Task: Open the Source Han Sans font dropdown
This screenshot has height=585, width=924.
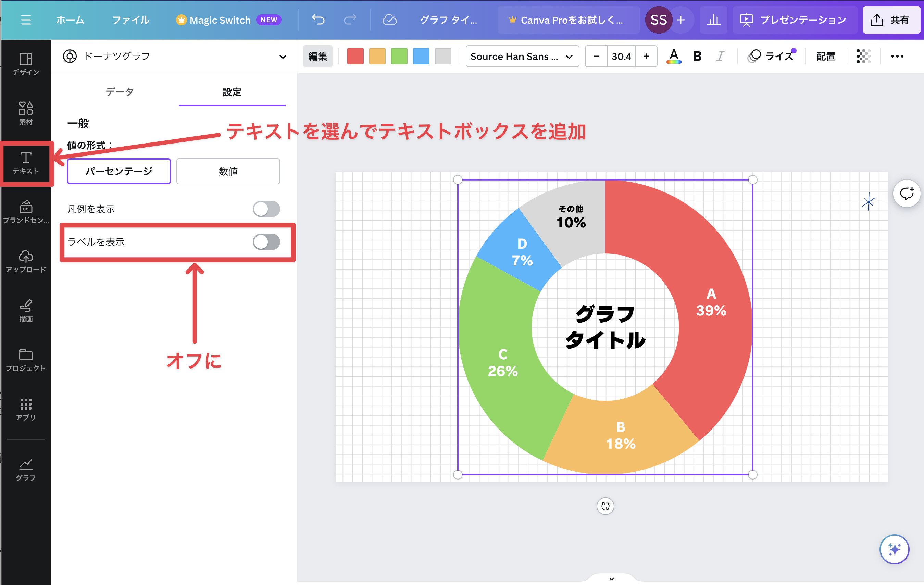Action: click(x=522, y=57)
